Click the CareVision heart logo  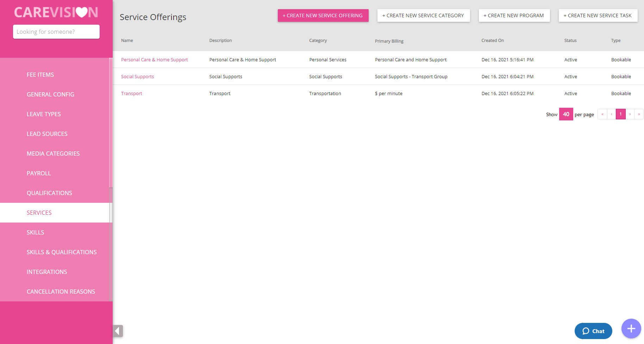coord(56,12)
